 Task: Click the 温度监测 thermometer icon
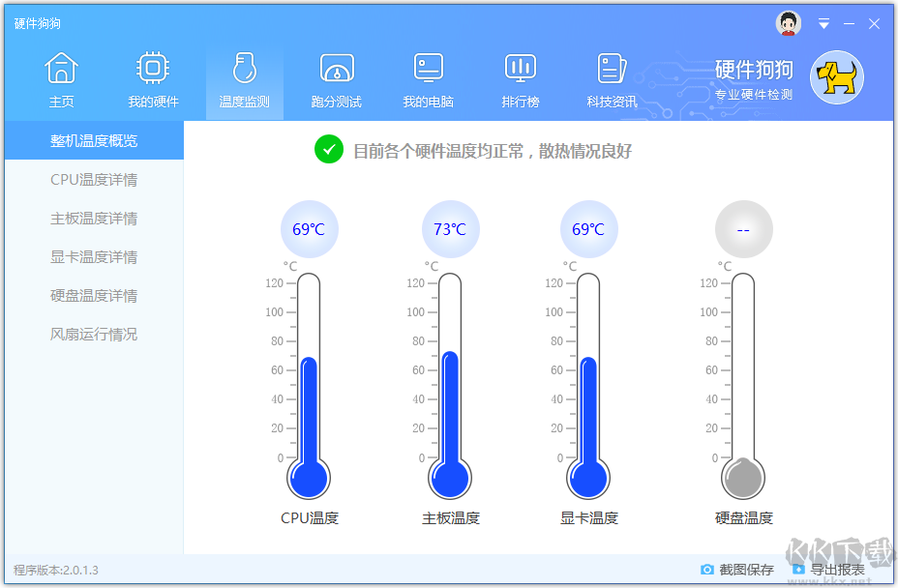click(244, 68)
